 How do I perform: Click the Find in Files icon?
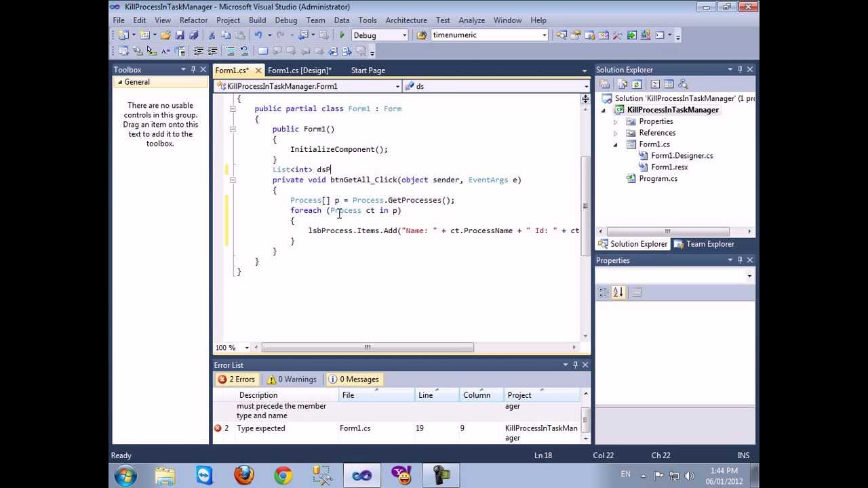coord(422,35)
